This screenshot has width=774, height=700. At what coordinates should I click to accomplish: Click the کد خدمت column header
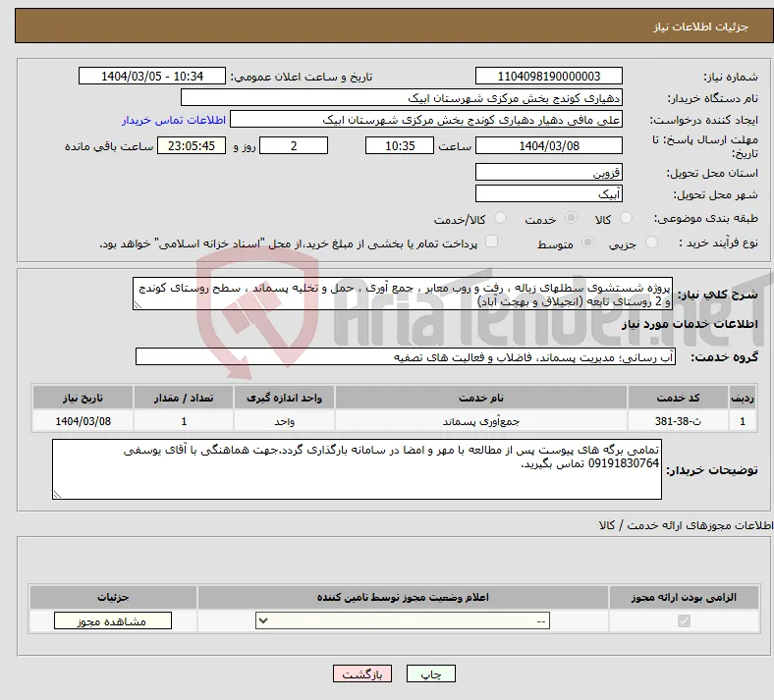point(679,398)
